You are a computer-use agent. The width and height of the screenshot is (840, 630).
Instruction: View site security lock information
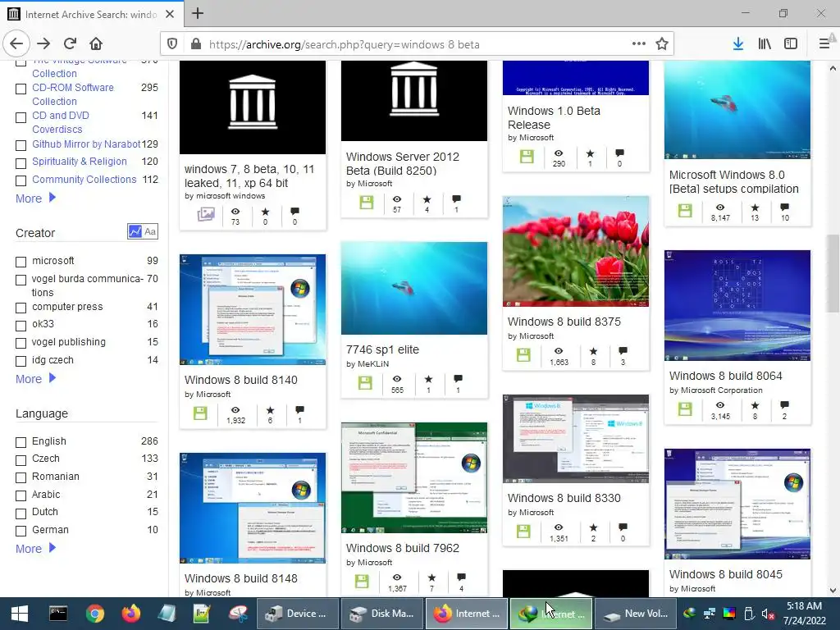click(x=196, y=44)
